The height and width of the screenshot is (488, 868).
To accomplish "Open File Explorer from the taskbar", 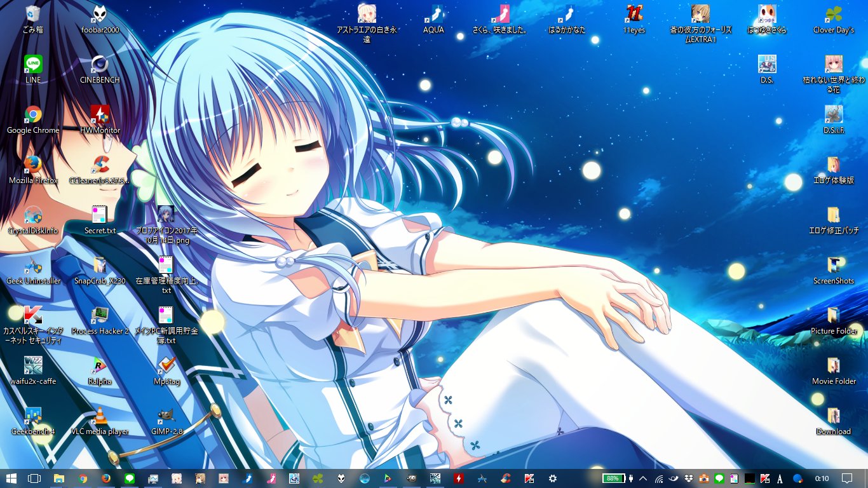I will tap(59, 478).
